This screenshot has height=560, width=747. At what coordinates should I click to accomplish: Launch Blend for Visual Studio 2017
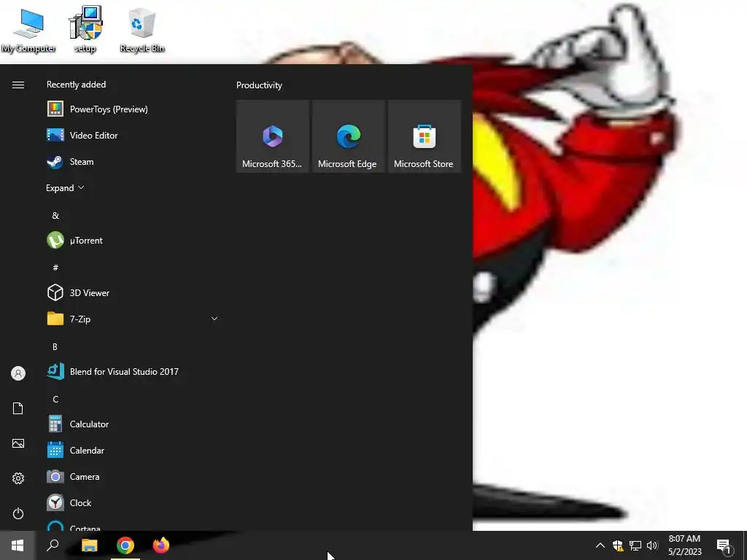(133, 371)
